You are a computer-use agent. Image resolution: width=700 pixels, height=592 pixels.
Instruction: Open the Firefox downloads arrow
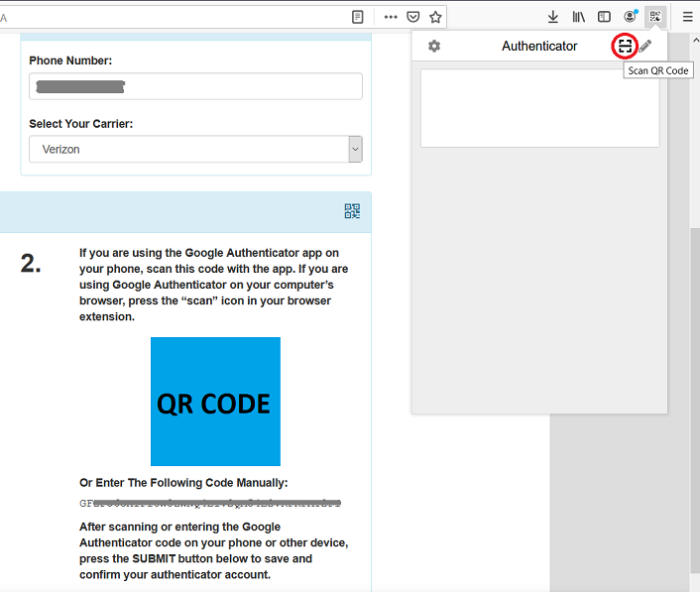(x=553, y=17)
